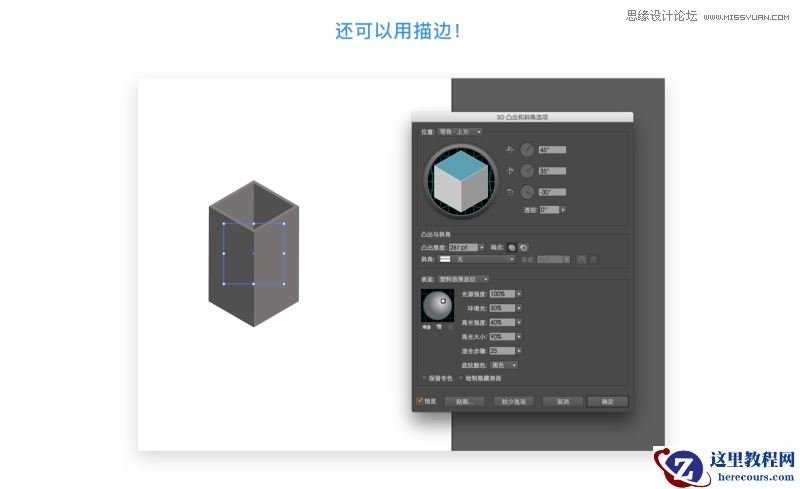The width and height of the screenshot is (800, 489).
Task: Click the herecours.com link
Action: coord(756,477)
